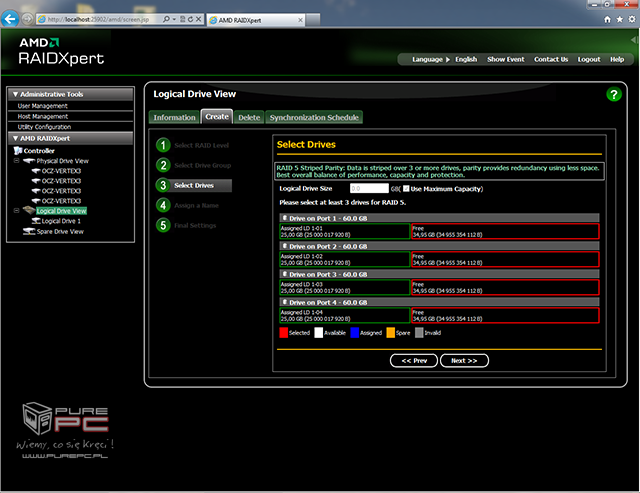The image size is (640, 493).
Task: Click step 5 circle Final Settings
Action: click(163, 225)
